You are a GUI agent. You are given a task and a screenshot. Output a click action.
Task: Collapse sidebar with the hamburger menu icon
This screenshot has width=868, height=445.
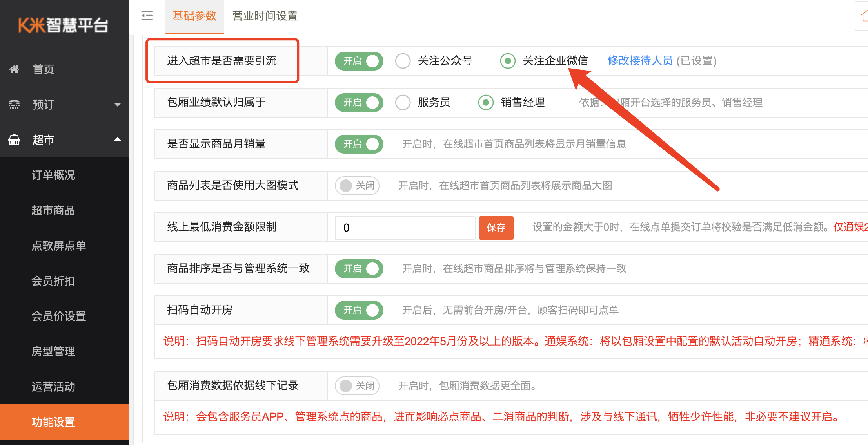point(147,16)
